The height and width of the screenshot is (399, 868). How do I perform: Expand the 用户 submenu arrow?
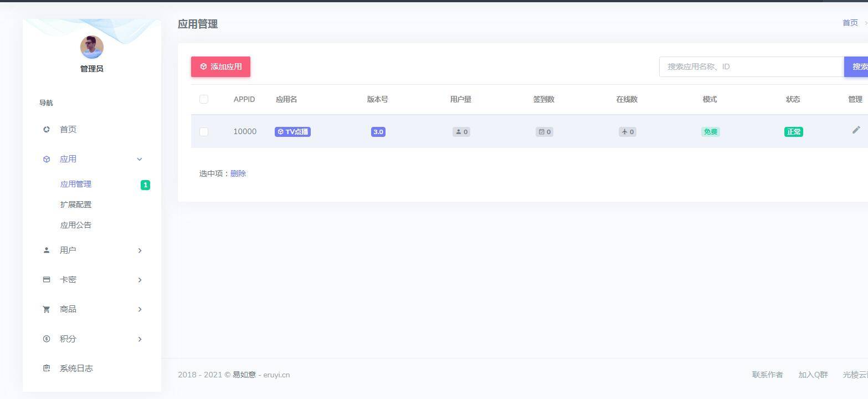pos(140,250)
